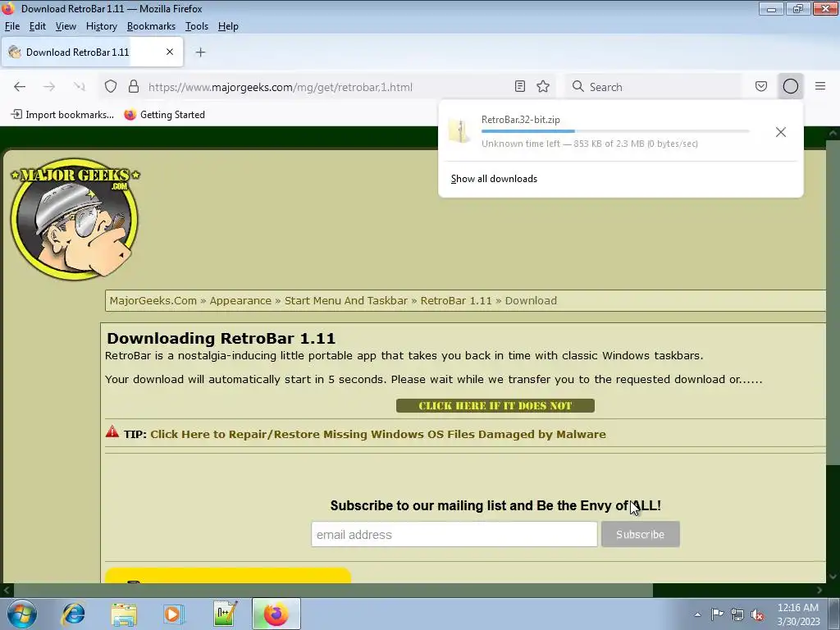Open the Tools menu
840x630 pixels.
pyautogui.click(x=197, y=26)
